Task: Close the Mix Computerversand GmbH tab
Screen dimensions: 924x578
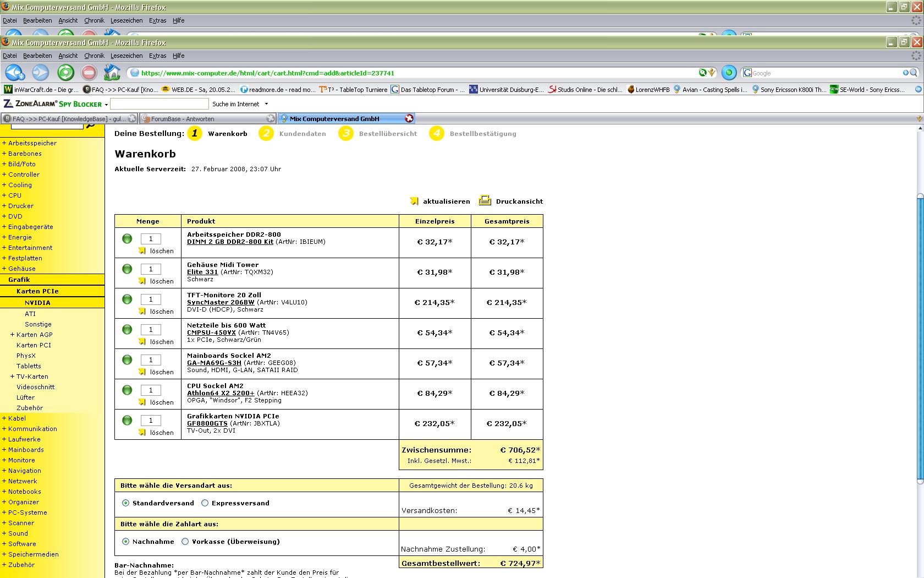Action: click(409, 118)
